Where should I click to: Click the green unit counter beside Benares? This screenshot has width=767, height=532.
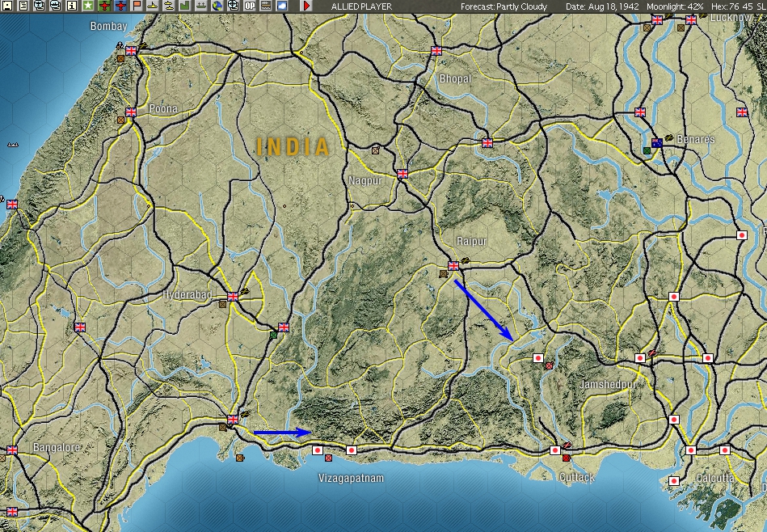647,150
